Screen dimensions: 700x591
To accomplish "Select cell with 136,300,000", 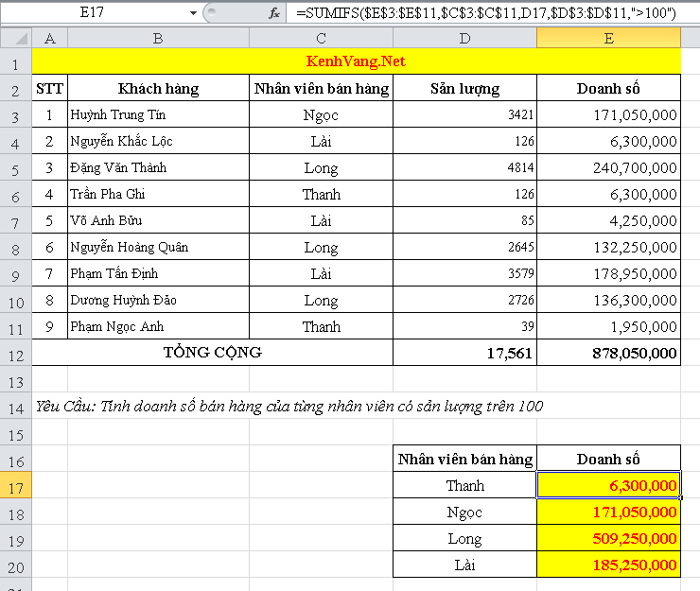I will click(x=608, y=300).
